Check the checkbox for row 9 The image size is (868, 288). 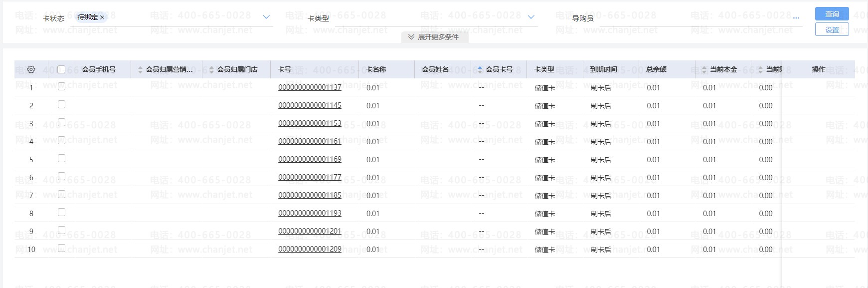tap(61, 230)
